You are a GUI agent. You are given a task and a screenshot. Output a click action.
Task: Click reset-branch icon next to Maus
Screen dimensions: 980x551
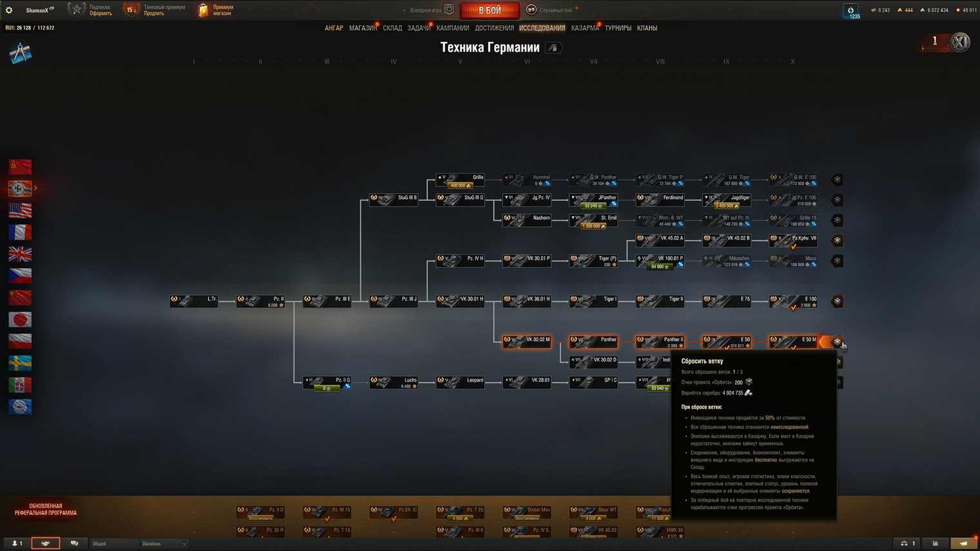tap(837, 261)
